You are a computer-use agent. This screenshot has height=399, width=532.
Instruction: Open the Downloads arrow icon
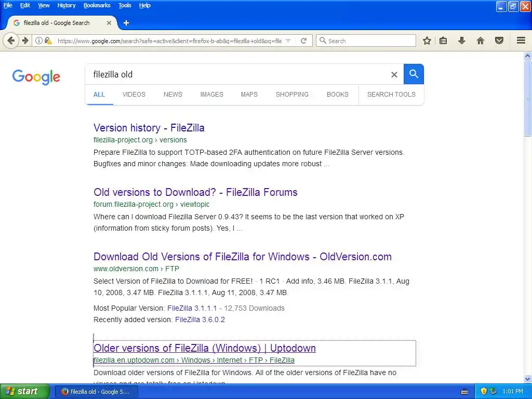click(461, 41)
